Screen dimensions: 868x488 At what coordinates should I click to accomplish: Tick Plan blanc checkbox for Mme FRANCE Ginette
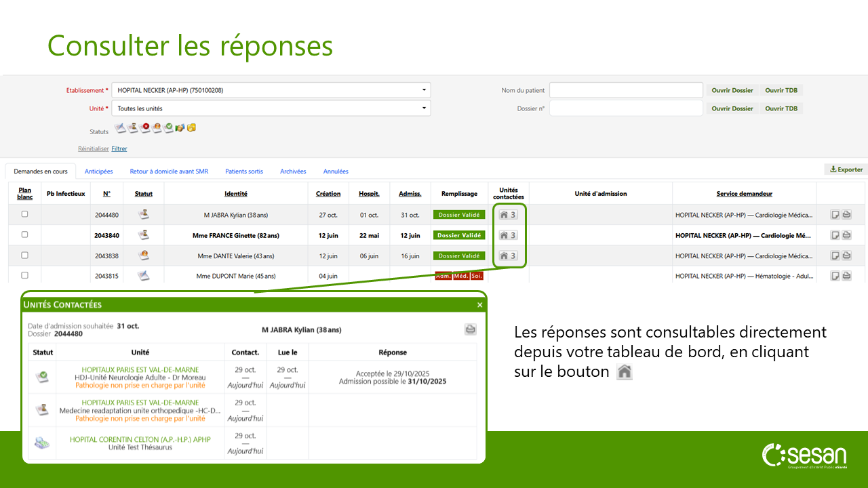click(x=25, y=235)
